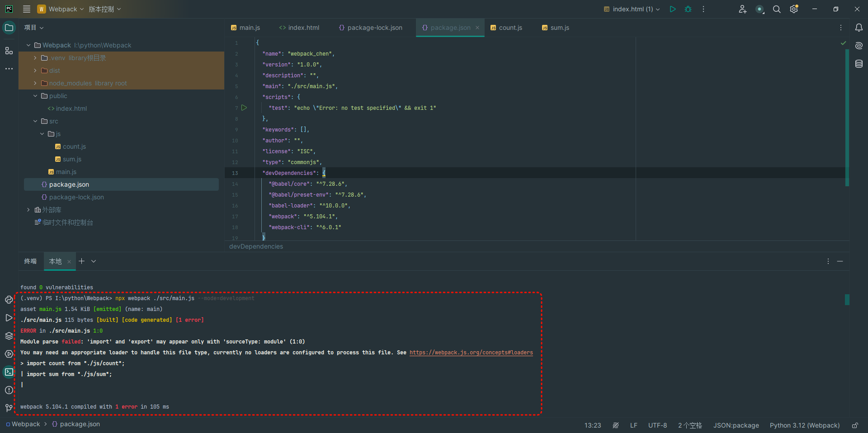Open run configuration index.html dropdown
The image size is (868, 433).
(x=632, y=9)
